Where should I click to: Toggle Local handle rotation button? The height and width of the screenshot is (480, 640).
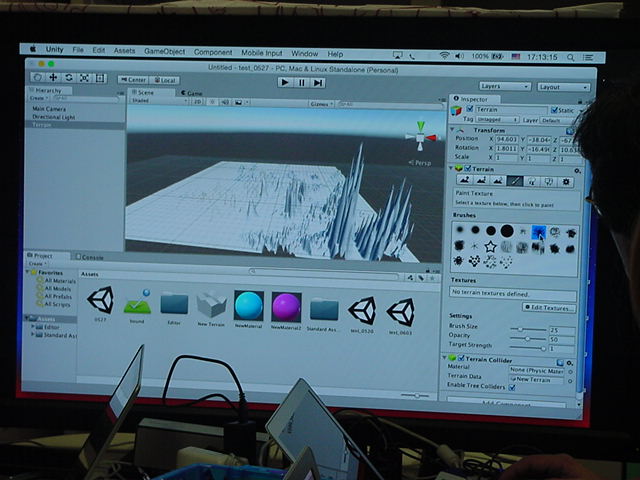pyautogui.click(x=164, y=80)
